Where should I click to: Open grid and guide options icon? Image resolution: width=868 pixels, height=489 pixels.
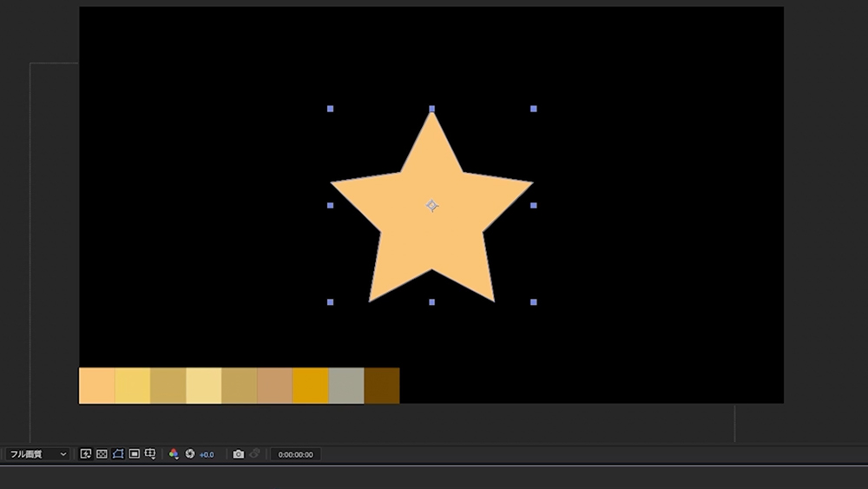(x=150, y=454)
